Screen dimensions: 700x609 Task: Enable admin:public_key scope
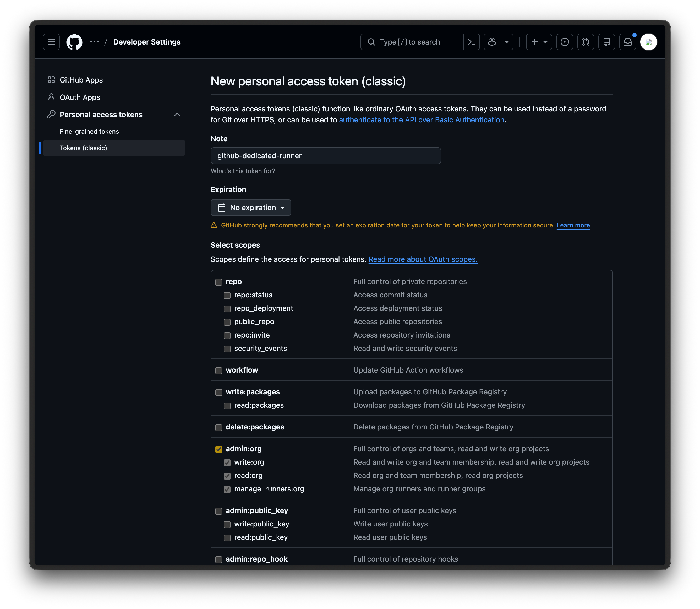coord(219,511)
